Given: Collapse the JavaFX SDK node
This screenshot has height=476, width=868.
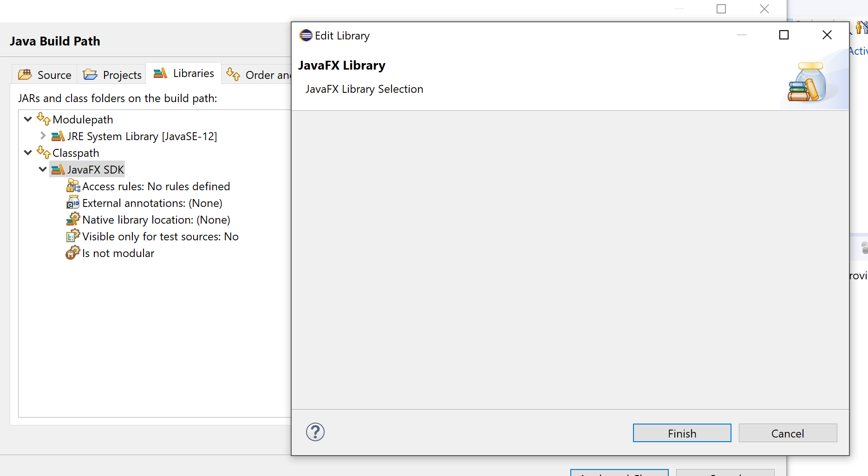Looking at the screenshot, I should tap(43, 169).
